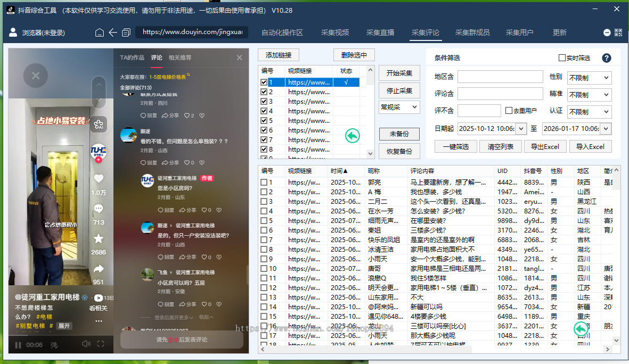629x364 pixels.
Task: Click the 添加链接 button
Action: (x=279, y=55)
